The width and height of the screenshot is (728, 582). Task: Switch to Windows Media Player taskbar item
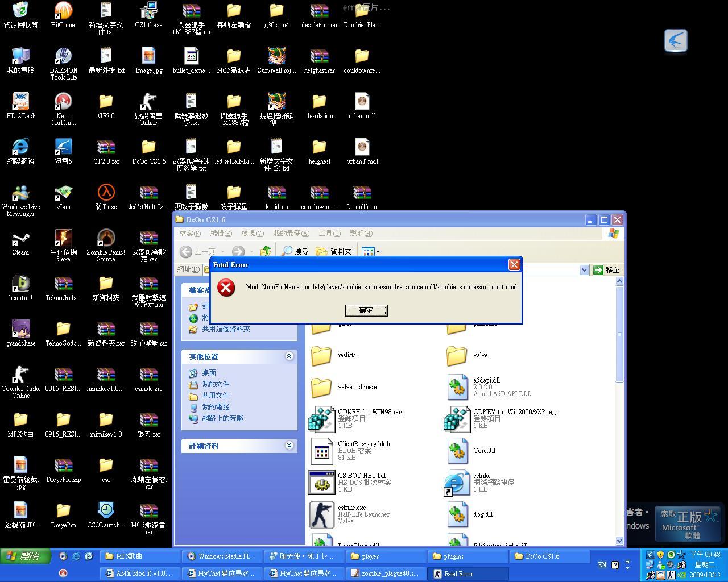222,556
